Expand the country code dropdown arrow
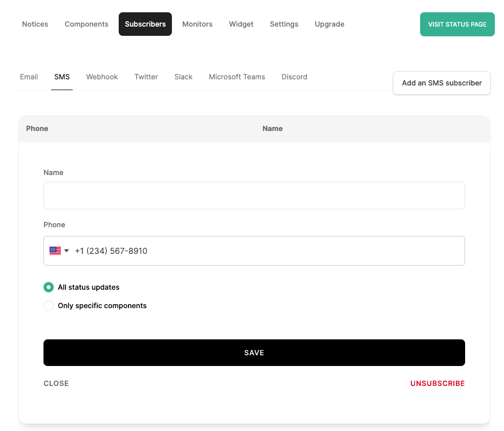Screen dimensions: 504x431 67,251
